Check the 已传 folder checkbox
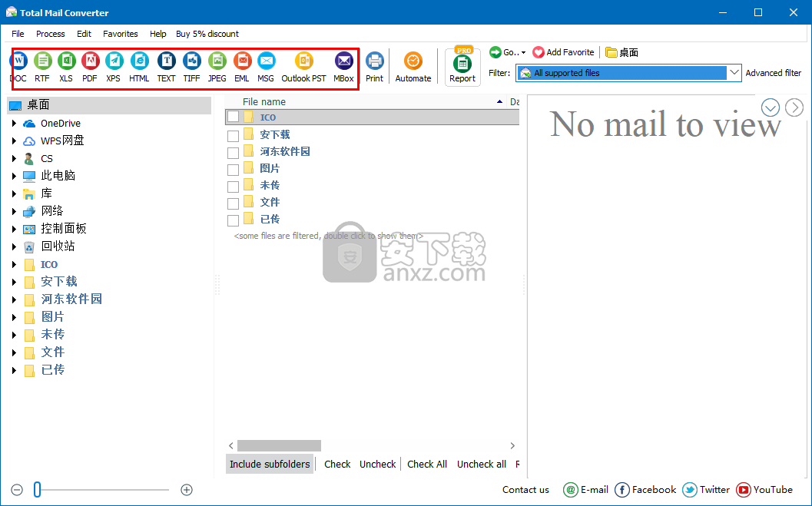The image size is (812, 506). [x=233, y=220]
